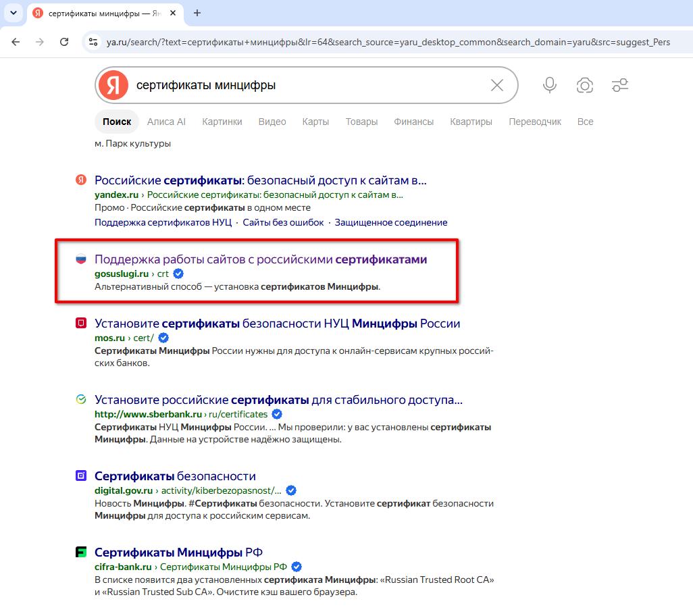Screen dimensions: 693x616
Task: Switch to Финансы tab
Action: pyautogui.click(x=413, y=122)
